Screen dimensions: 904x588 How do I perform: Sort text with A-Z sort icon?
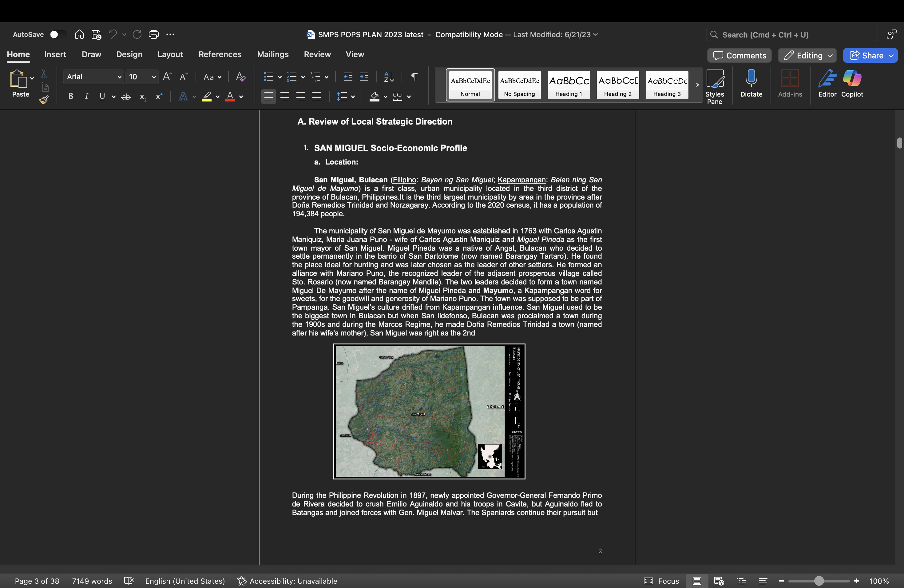tap(389, 77)
